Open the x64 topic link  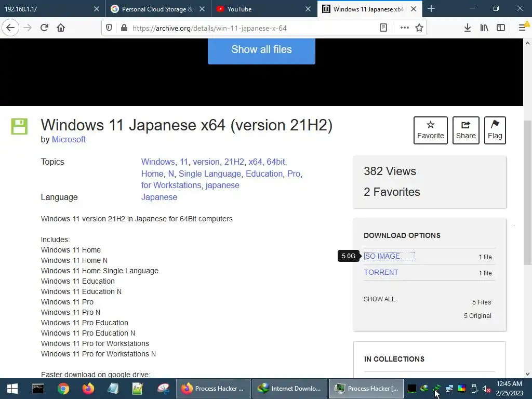(x=255, y=162)
